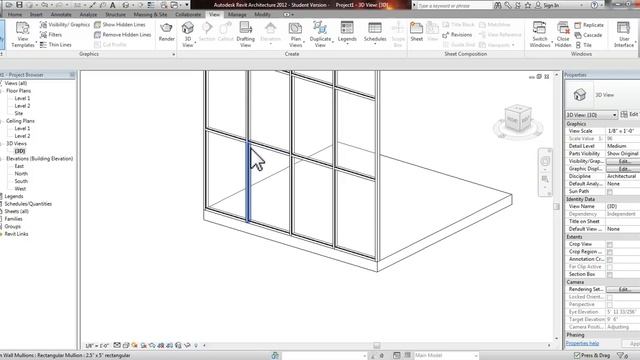The width and height of the screenshot is (640, 360).
Task: Open User Interface options
Action: click(624, 34)
